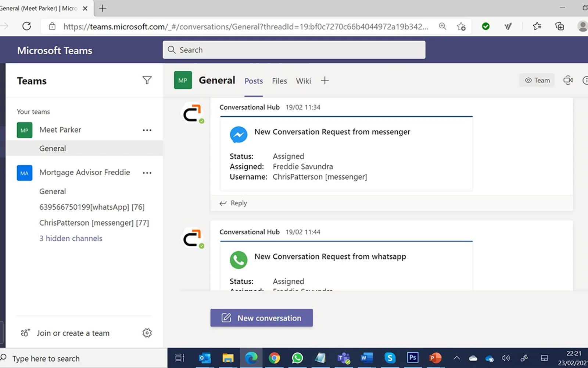The width and height of the screenshot is (588, 368).
Task: Switch to the Posts tab
Action: (x=254, y=81)
